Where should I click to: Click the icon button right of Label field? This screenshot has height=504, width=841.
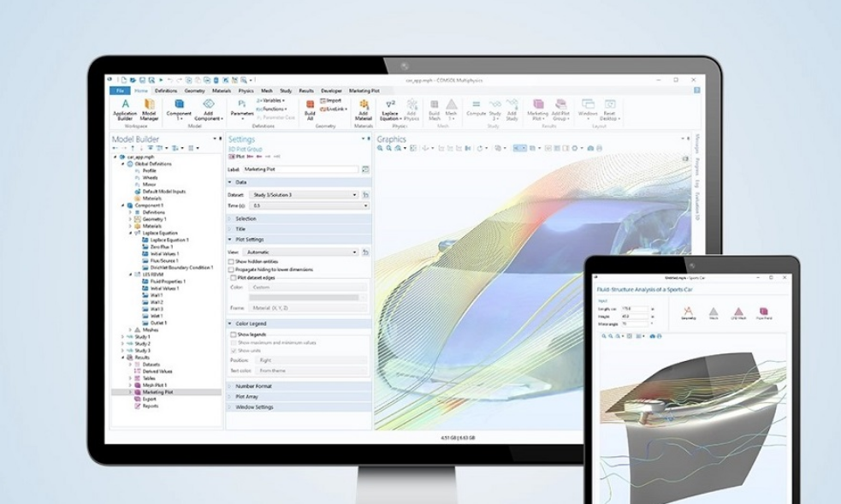click(x=365, y=169)
